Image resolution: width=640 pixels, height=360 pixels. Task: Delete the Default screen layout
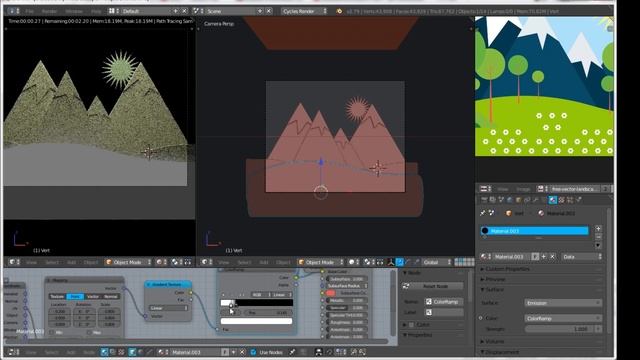point(184,11)
